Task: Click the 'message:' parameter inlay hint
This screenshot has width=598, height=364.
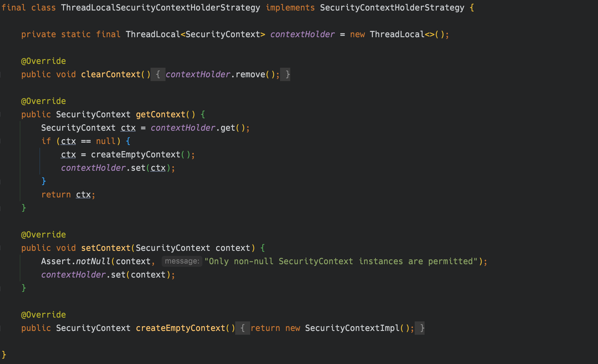Action: click(x=182, y=261)
